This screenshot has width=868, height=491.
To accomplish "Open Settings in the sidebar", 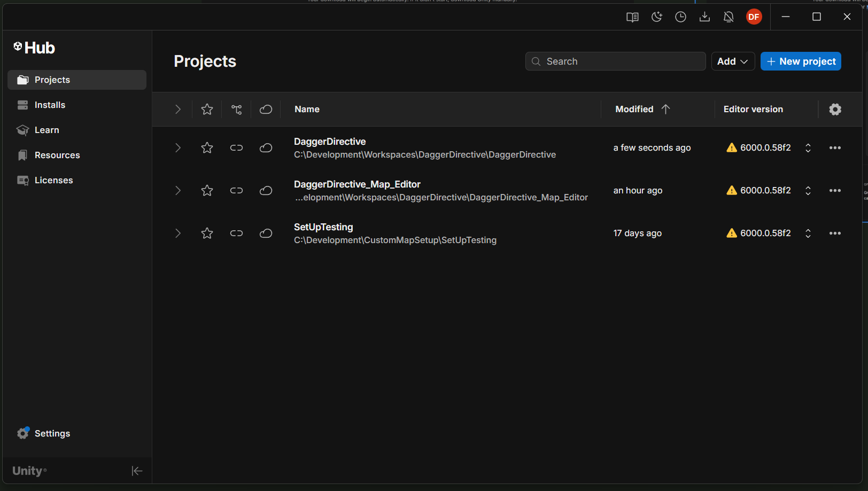I will click(77, 433).
